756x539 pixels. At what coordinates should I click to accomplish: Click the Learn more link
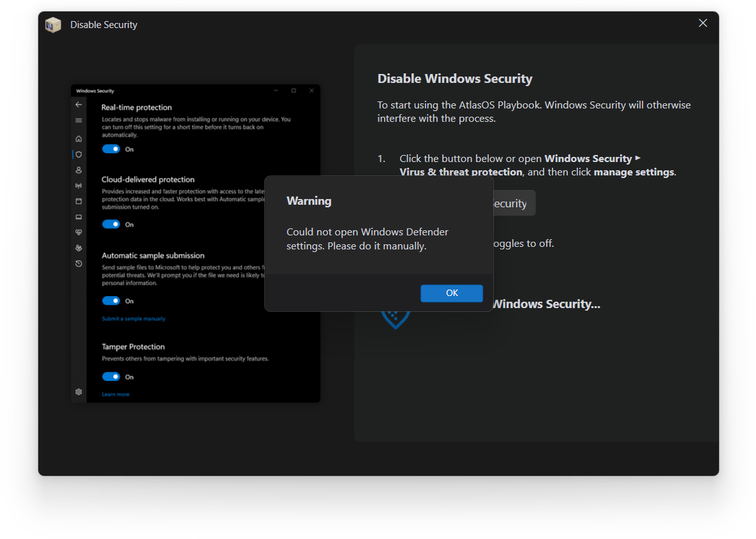click(115, 394)
